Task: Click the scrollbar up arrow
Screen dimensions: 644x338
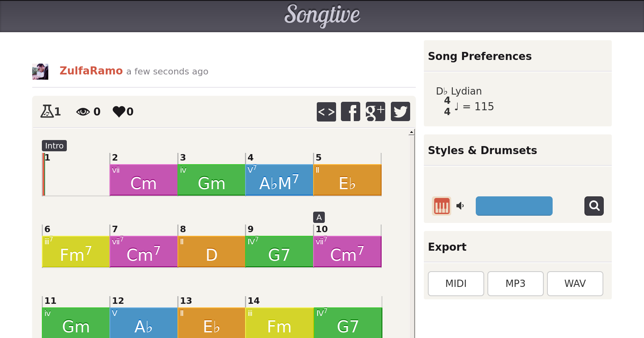Action: [411, 132]
